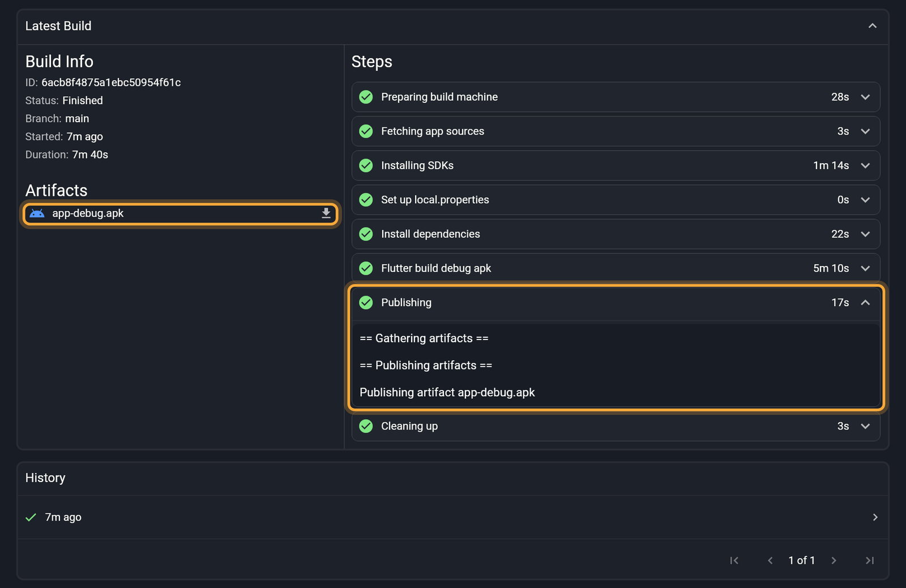Go to previous history page

(770, 560)
